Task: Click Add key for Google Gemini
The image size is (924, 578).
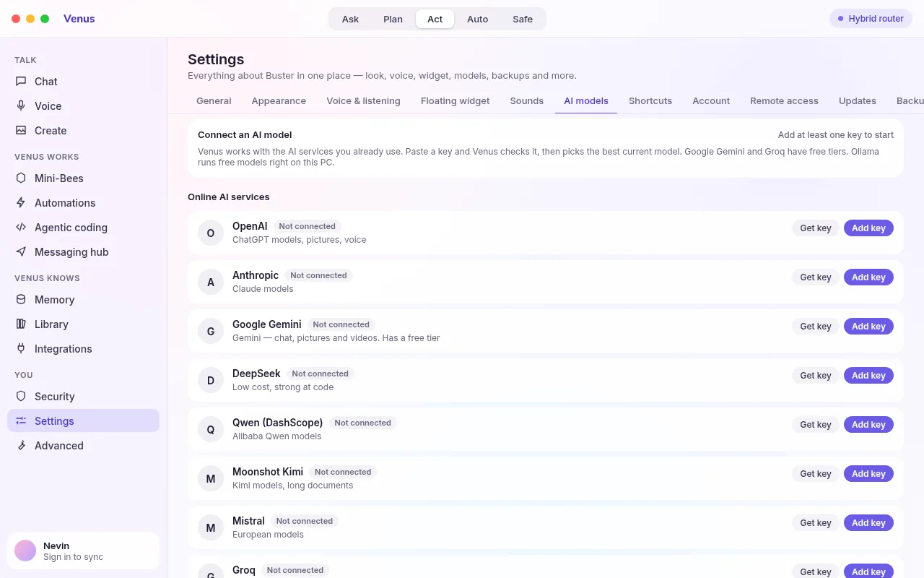Action: click(868, 327)
